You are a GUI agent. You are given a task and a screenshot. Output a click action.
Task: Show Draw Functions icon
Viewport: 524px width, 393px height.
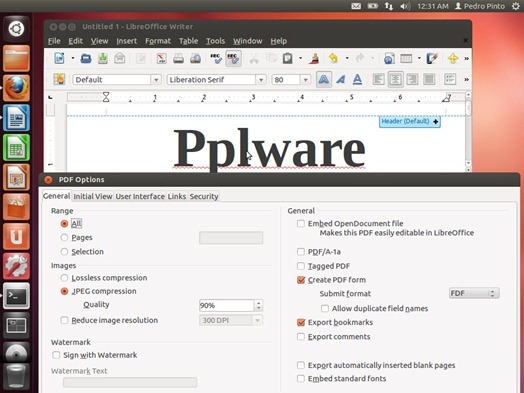coord(432,58)
